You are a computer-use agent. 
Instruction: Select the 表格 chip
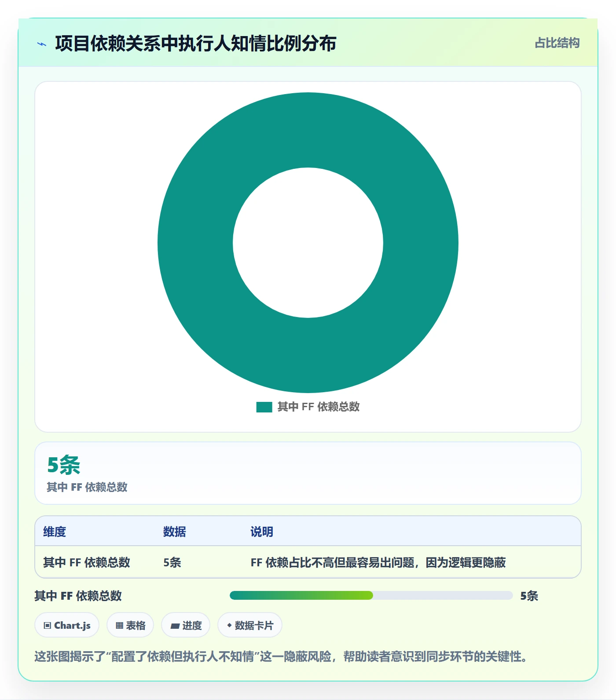point(130,625)
